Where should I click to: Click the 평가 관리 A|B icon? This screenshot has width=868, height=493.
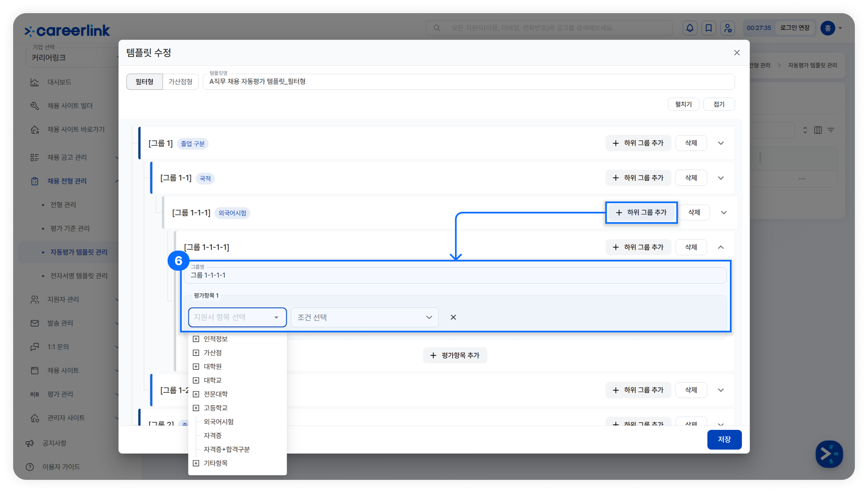pos(35,394)
